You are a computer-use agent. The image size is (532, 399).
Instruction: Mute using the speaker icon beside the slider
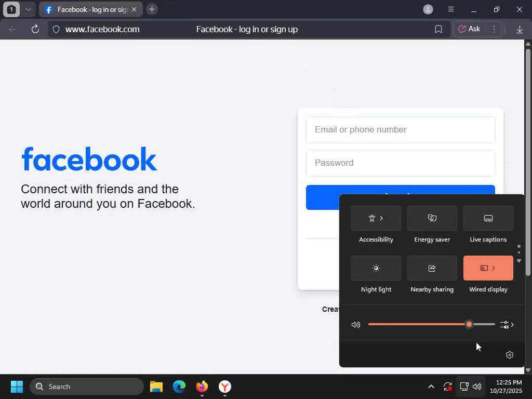[355, 325]
